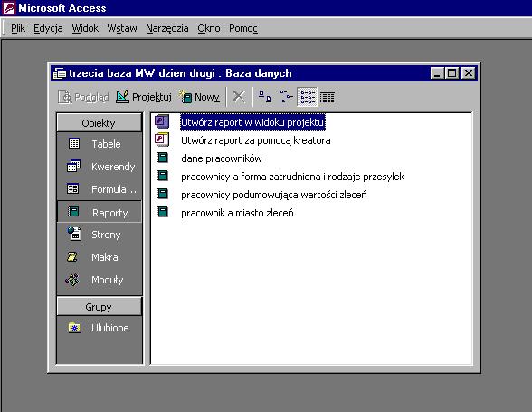Open the Edycja menu

[x=48, y=28]
